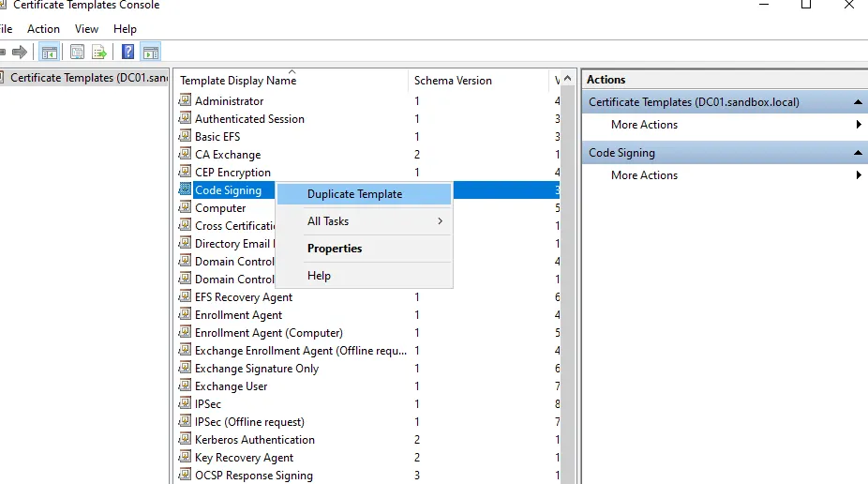Collapse Certificate Templates (DC01.sandbox.local) actions section
Screen dimensions: 868x484
coord(858,102)
